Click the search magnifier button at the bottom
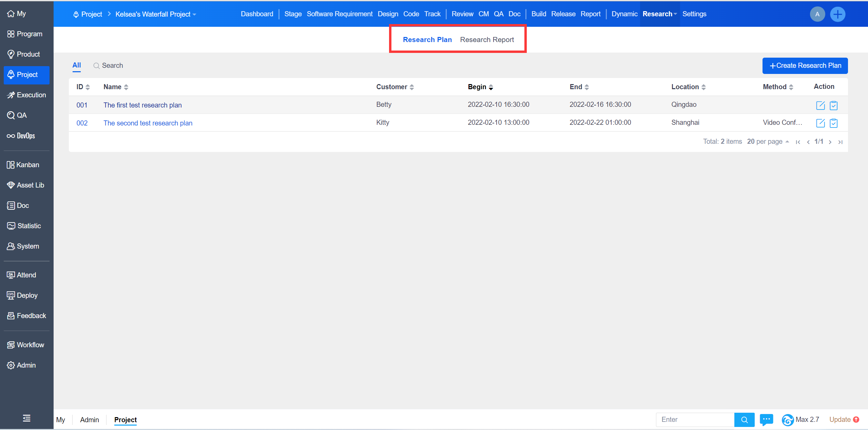The height and width of the screenshot is (430, 868). 744,419
